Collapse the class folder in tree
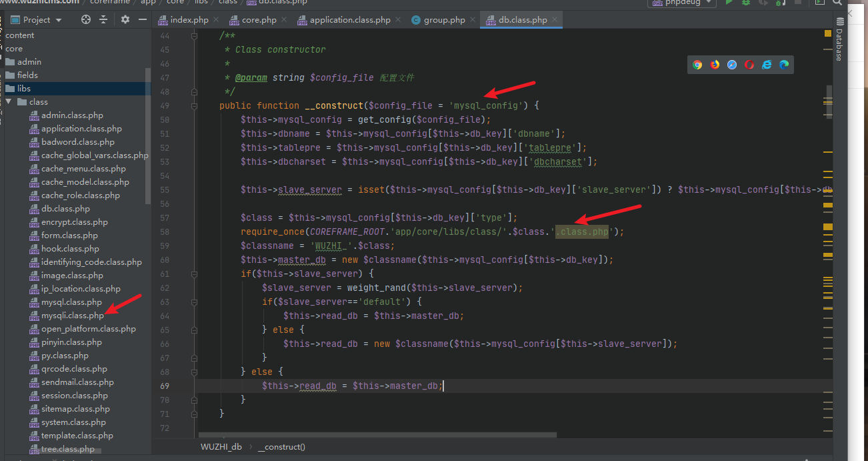This screenshot has width=868, height=461. point(9,102)
